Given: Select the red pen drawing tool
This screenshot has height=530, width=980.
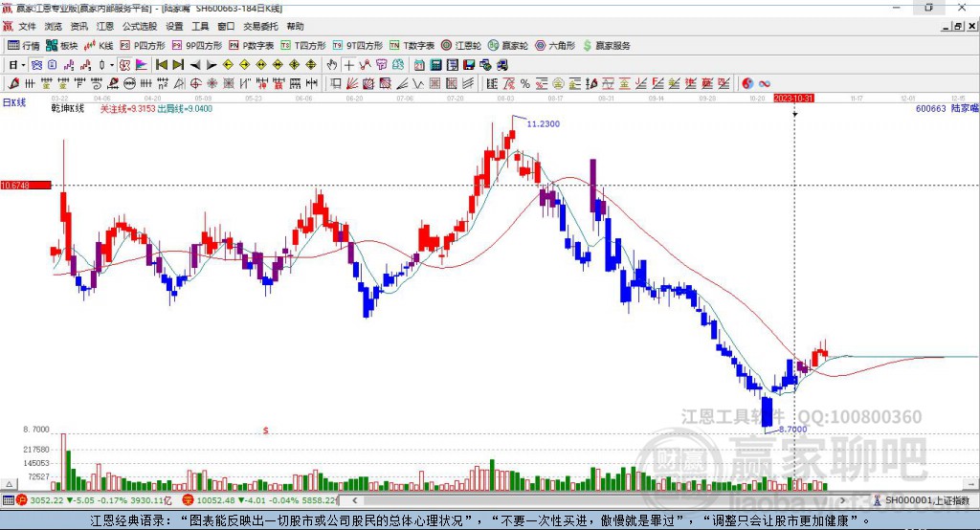Looking at the screenshot, I should click(x=13, y=84).
